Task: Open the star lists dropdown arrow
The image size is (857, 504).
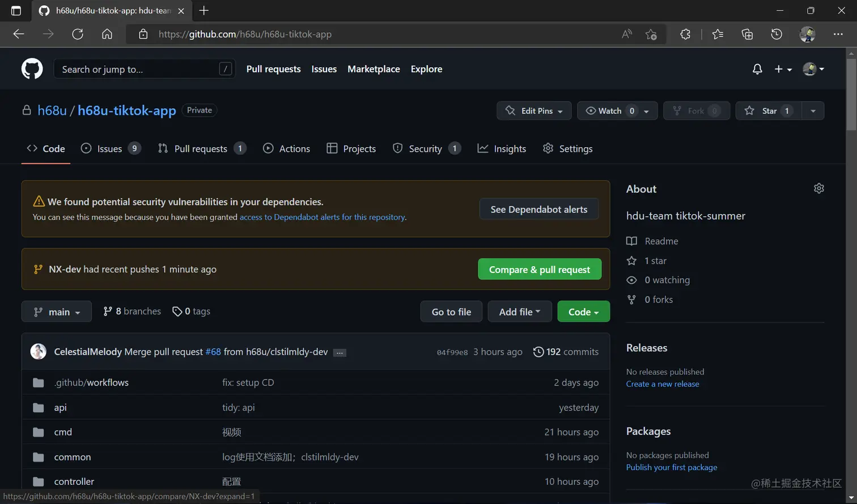Action: 813,110
